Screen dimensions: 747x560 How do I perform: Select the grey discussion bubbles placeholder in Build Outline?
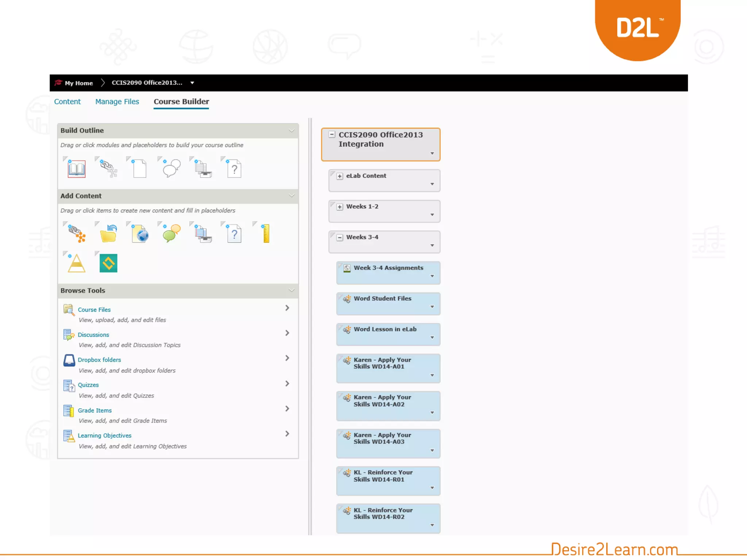coord(171,169)
